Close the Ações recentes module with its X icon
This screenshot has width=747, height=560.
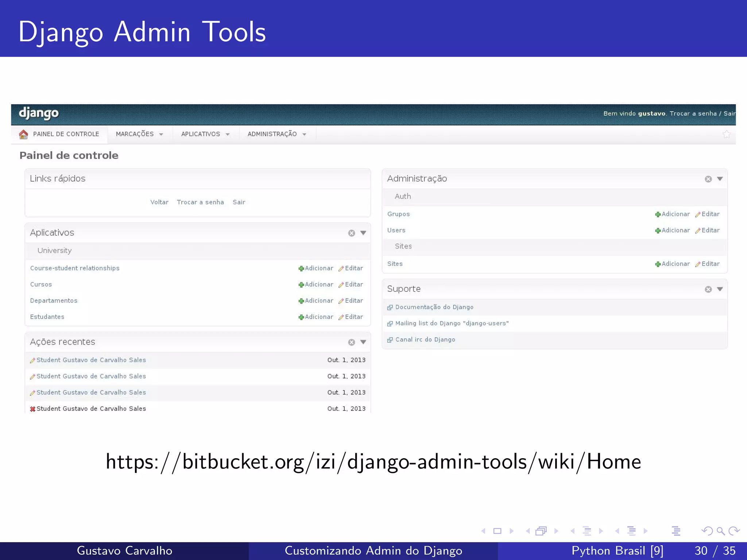tap(352, 342)
